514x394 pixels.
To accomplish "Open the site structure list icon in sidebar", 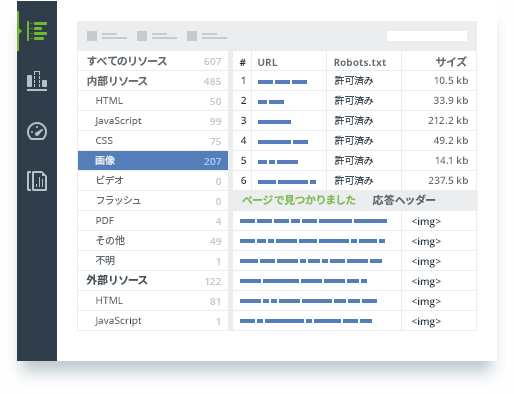I will click(x=37, y=31).
